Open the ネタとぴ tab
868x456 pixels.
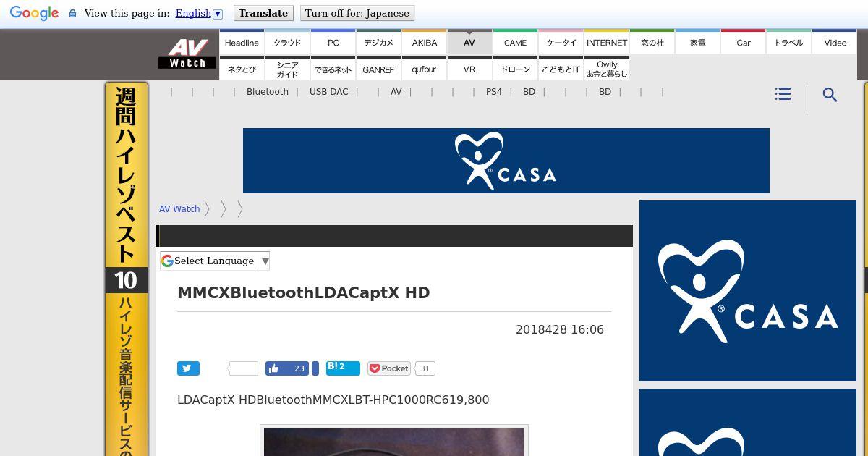click(242, 69)
